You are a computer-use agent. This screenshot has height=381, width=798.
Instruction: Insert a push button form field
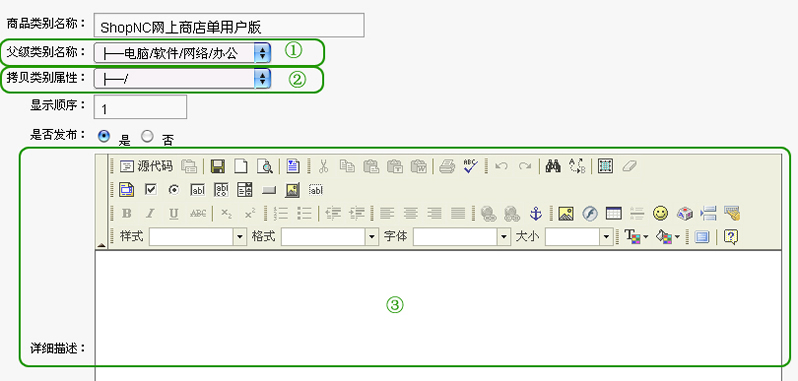[269, 190]
